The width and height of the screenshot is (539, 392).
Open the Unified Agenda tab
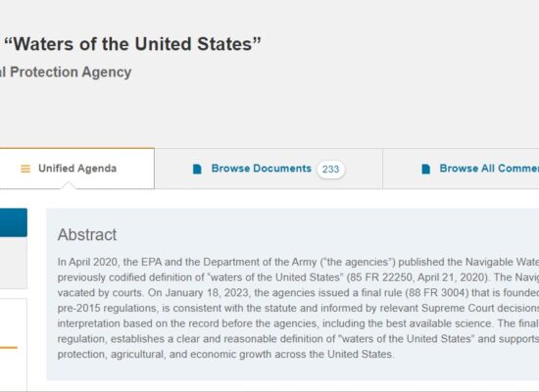77,169
